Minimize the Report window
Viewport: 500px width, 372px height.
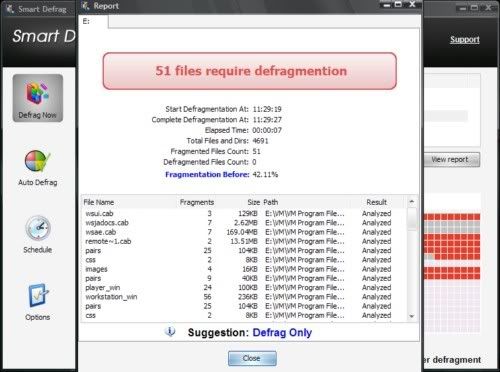(387, 5)
